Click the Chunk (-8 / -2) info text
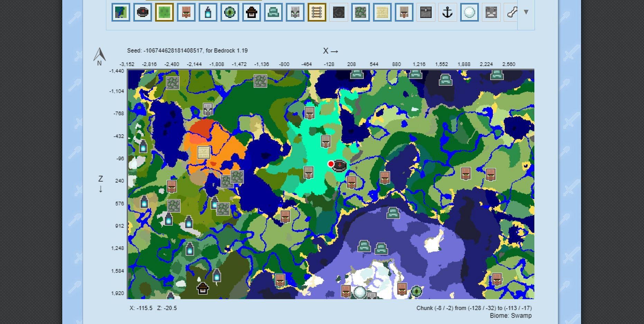This screenshot has width=644, height=324. click(x=474, y=308)
